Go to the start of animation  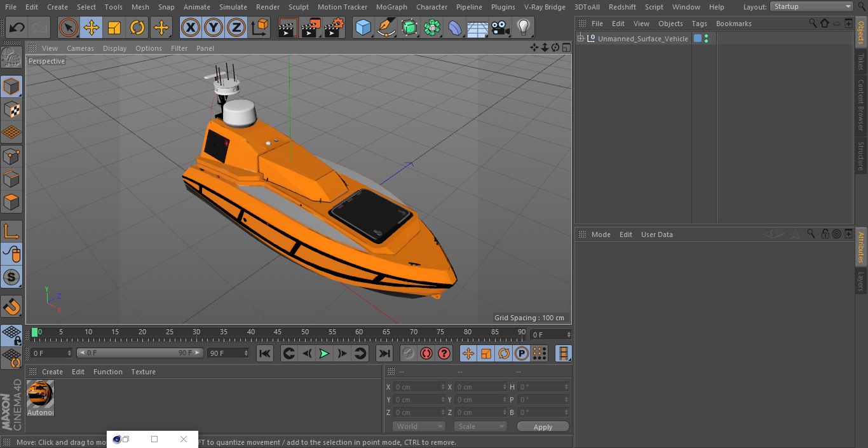pyautogui.click(x=265, y=353)
